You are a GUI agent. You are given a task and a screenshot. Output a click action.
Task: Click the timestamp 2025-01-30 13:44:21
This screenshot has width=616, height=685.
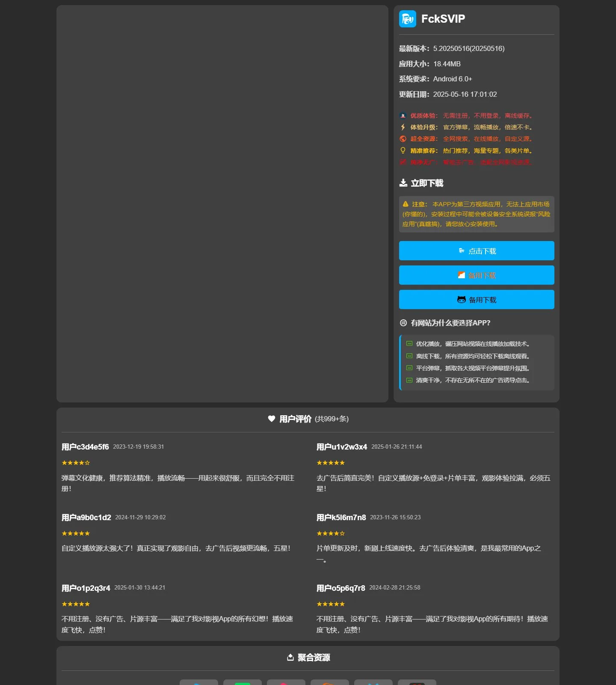pyautogui.click(x=140, y=587)
